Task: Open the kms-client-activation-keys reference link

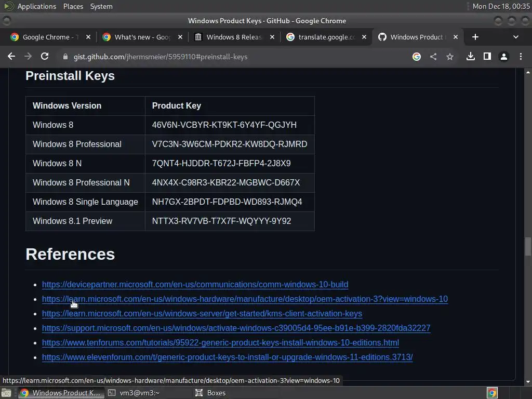Action: 202,314
